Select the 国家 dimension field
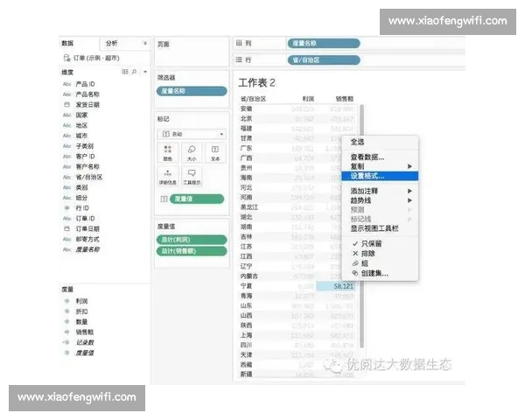This screenshot has width=525, height=420. 81,115
